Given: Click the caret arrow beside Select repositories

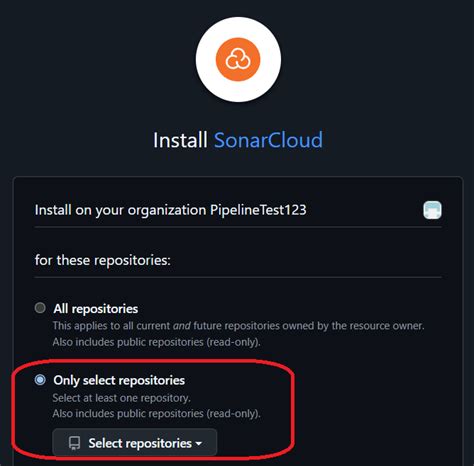Looking at the screenshot, I should pos(199,444).
